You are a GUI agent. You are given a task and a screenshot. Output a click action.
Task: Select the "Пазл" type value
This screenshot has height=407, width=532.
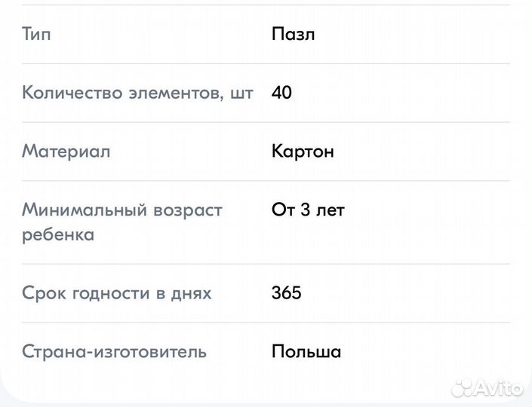(293, 34)
